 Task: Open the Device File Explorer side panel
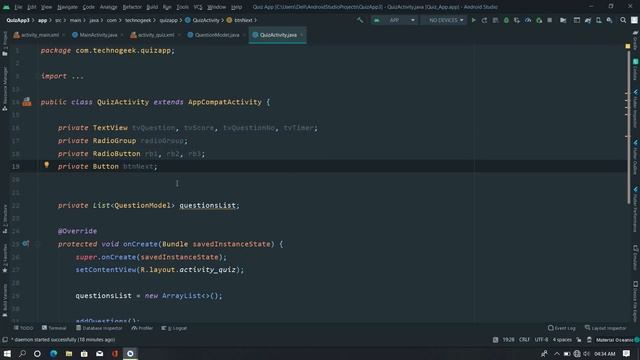point(636,301)
